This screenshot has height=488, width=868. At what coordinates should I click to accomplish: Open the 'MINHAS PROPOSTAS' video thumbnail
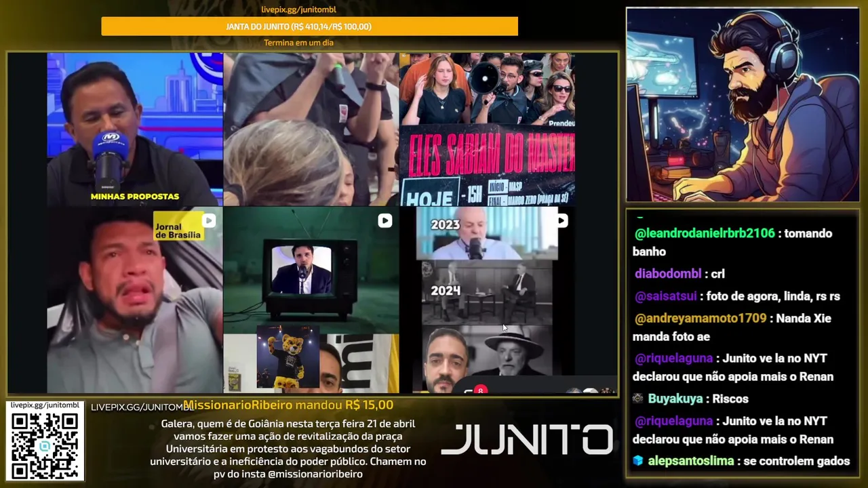[x=135, y=129]
